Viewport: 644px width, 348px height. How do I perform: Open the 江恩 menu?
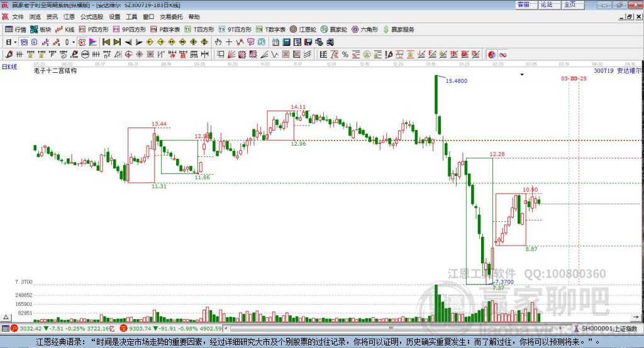tap(69, 17)
